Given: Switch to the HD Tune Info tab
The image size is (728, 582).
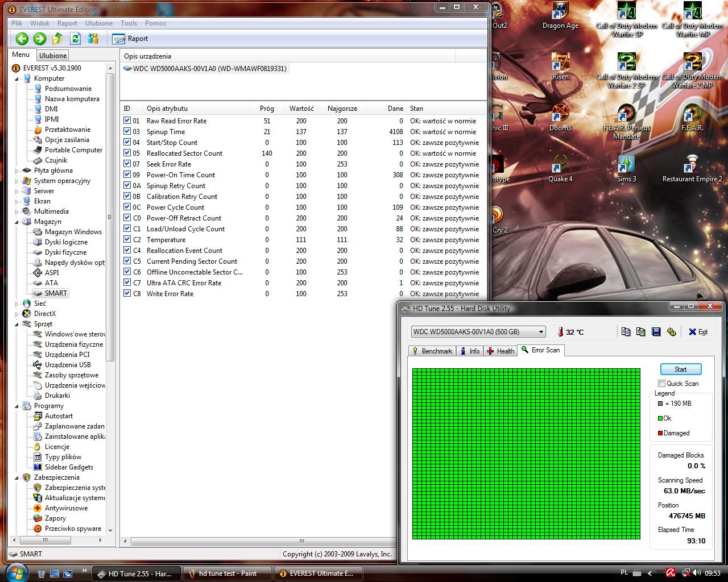Looking at the screenshot, I should pos(470,351).
